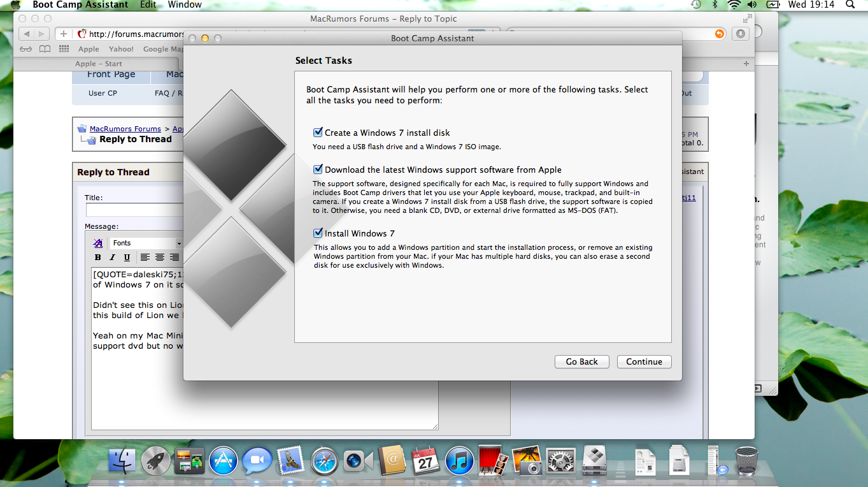Click the orange reload icon in Safari
This screenshot has height=487, width=868.
pyautogui.click(x=719, y=34)
